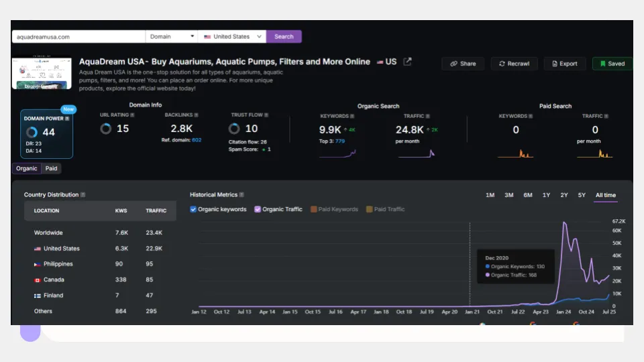This screenshot has height=362, width=644.
Task: Click the URL Rating info icon
Action: click(x=132, y=115)
